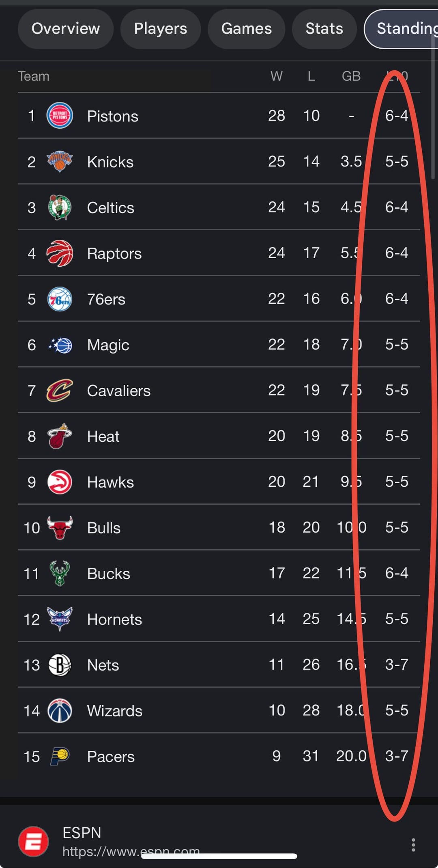Tap the bottom home indicator bar
The height and width of the screenshot is (868, 438).
tap(219, 856)
